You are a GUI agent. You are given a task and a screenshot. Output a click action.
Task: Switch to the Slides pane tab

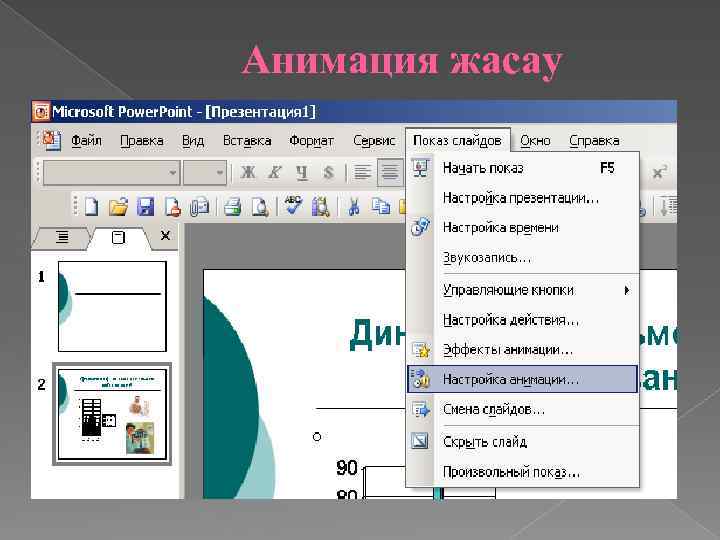click(118, 237)
